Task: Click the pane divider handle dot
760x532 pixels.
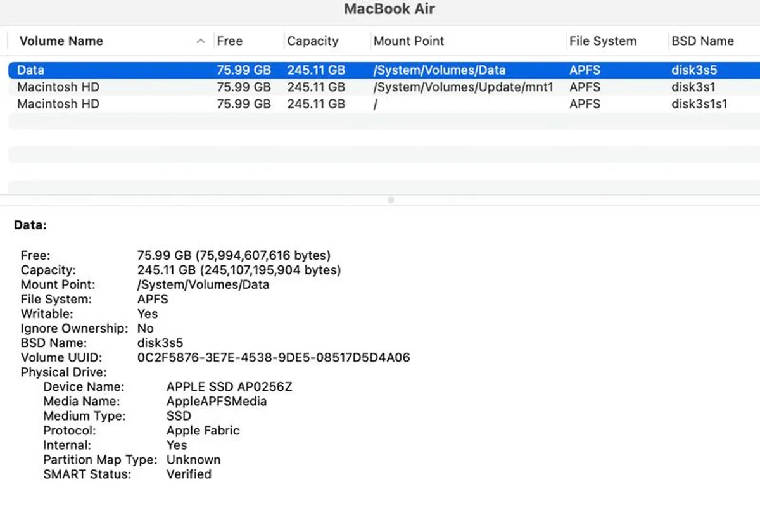Action: pyautogui.click(x=391, y=200)
